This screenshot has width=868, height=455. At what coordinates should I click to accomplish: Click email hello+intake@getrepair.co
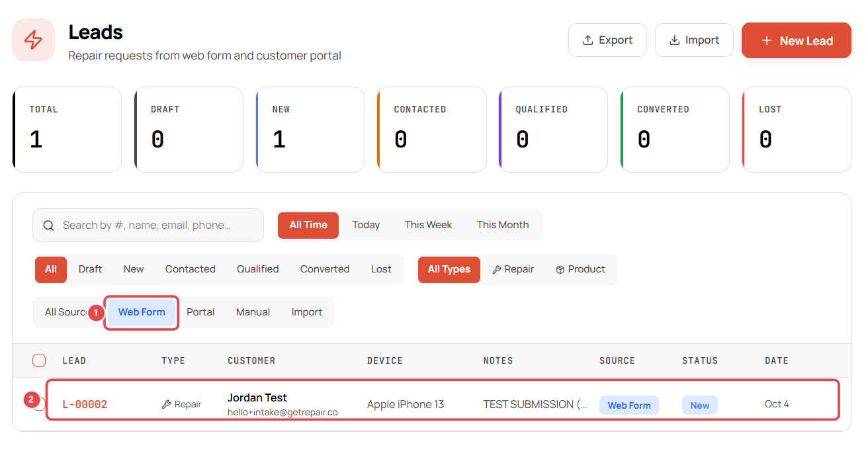(x=282, y=412)
